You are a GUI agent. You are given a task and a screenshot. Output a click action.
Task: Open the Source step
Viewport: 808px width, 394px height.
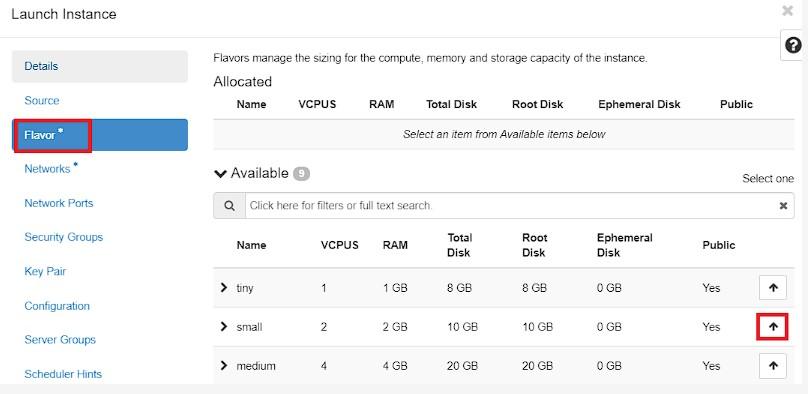(x=42, y=100)
